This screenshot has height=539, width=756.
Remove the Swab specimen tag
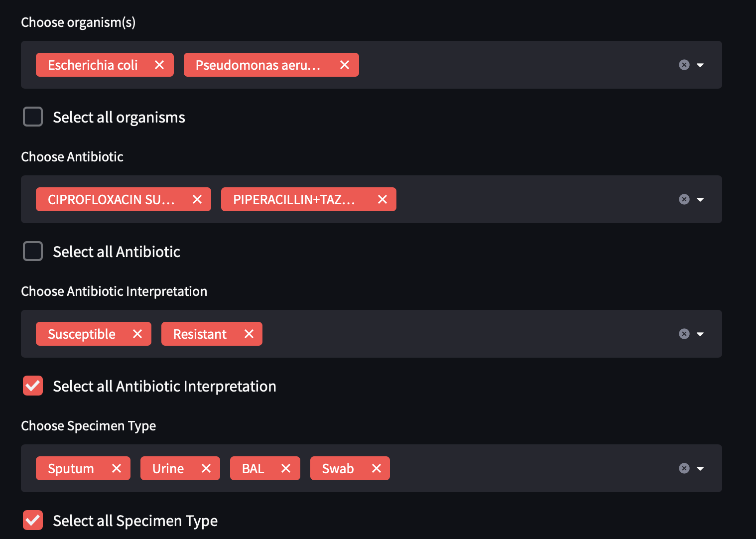[376, 468]
